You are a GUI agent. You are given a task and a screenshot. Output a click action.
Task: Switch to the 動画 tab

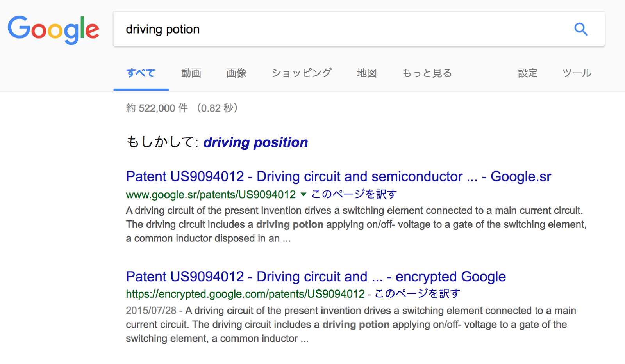191,73
